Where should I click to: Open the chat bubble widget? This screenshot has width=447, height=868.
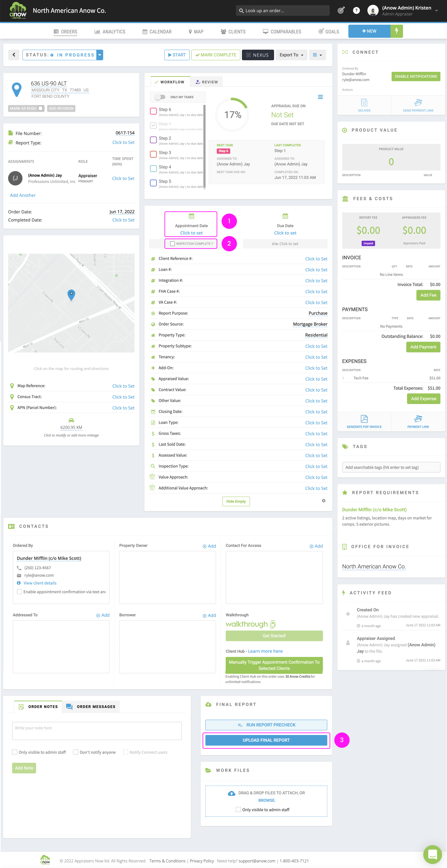pos(432,854)
